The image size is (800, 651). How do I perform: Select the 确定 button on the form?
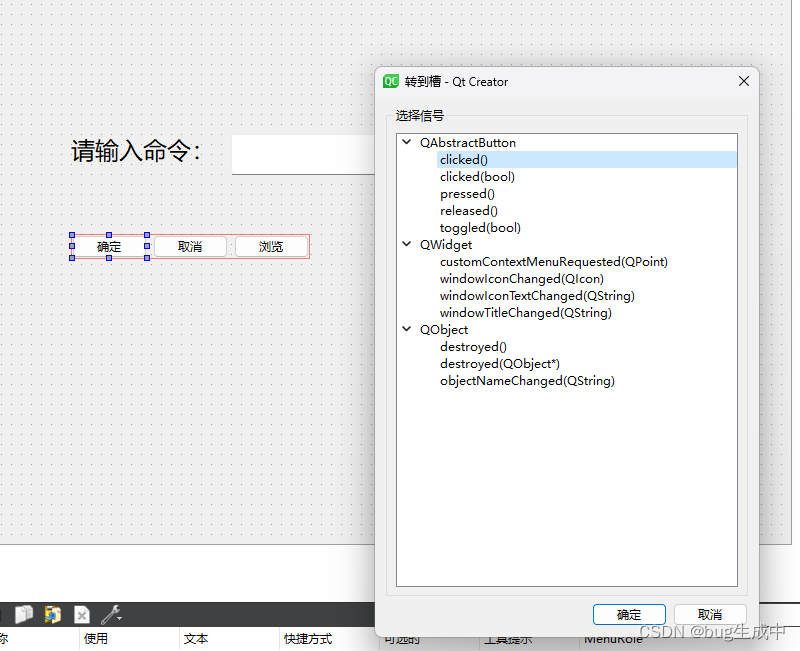point(109,247)
